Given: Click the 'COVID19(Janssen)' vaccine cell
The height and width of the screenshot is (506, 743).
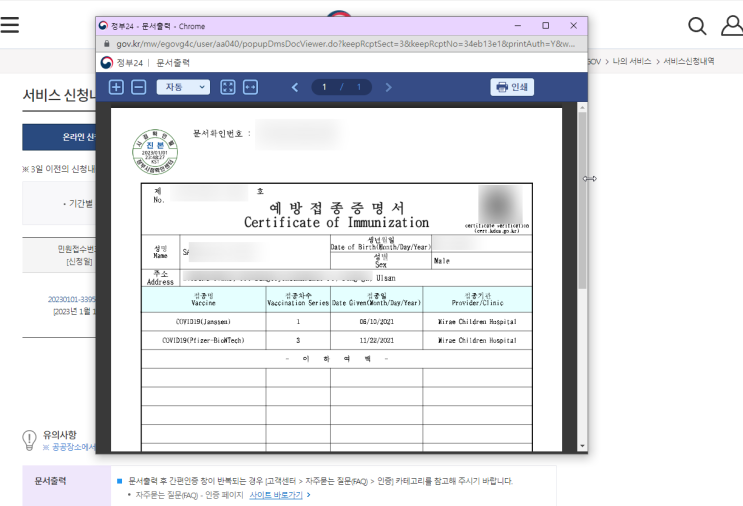Looking at the screenshot, I should click(203, 322).
